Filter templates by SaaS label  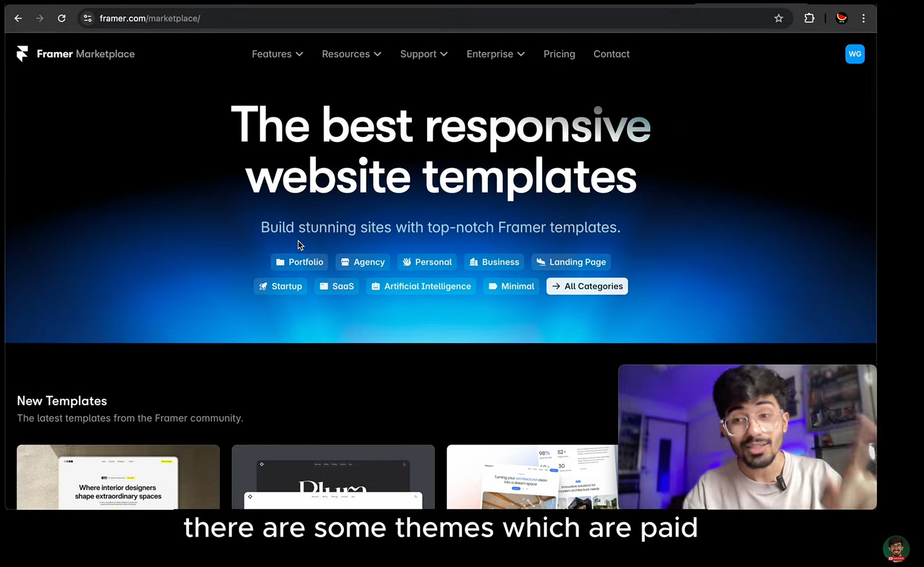tap(343, 287)
